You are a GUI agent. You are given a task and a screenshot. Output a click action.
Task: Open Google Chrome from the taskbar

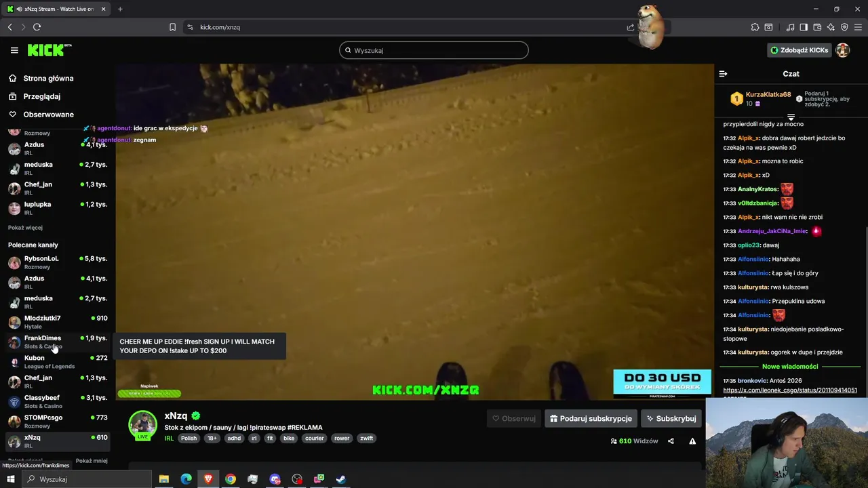coord(231,479)
